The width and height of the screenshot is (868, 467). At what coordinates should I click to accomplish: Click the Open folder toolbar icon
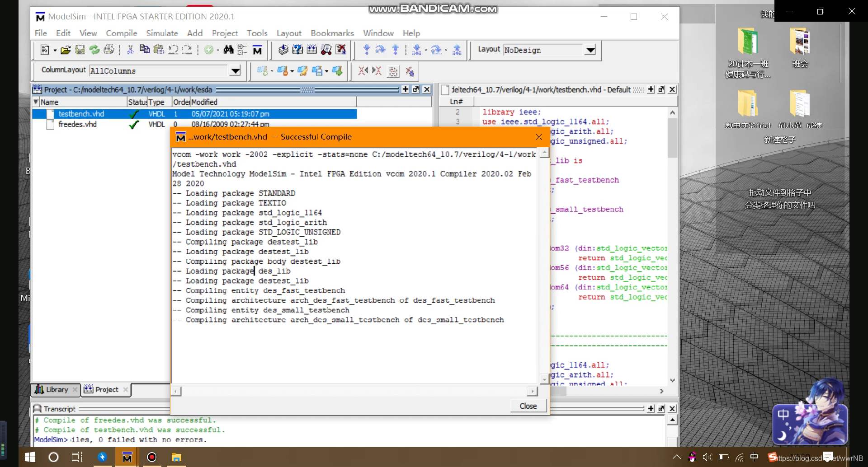pos(66,50)
